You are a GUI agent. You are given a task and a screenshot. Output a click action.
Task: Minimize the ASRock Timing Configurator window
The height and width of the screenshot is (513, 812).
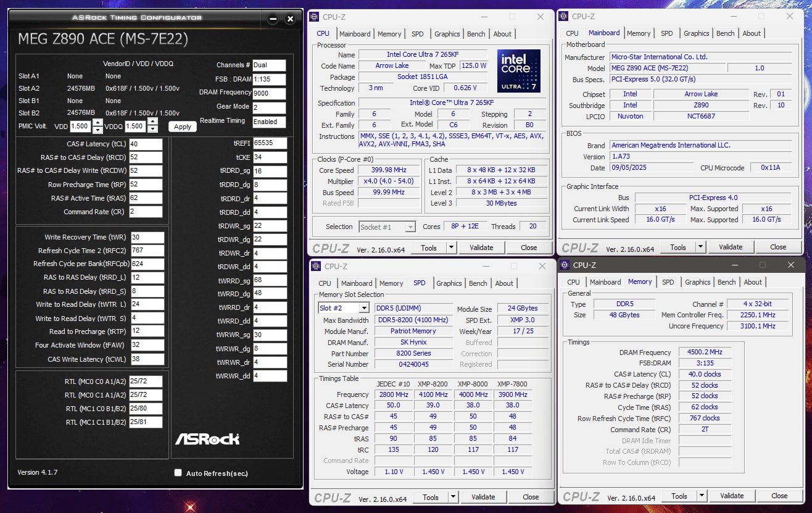click(273, 19)
